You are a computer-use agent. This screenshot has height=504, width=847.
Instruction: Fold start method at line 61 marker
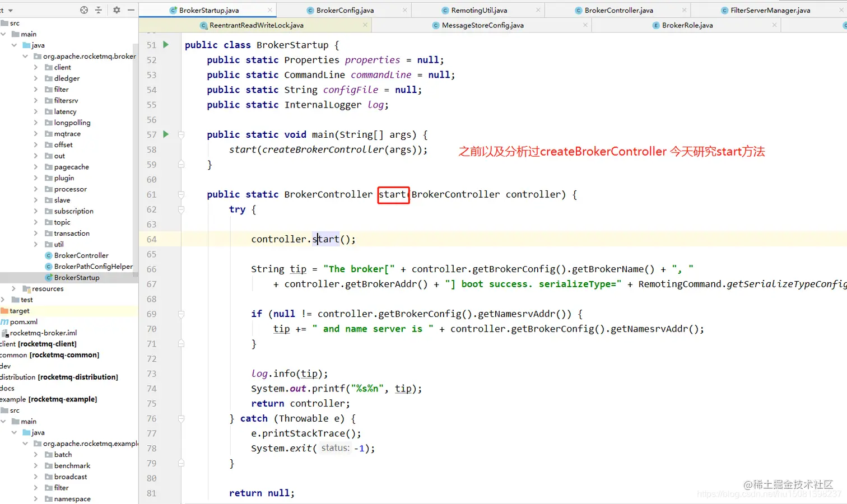click(181, 194)
